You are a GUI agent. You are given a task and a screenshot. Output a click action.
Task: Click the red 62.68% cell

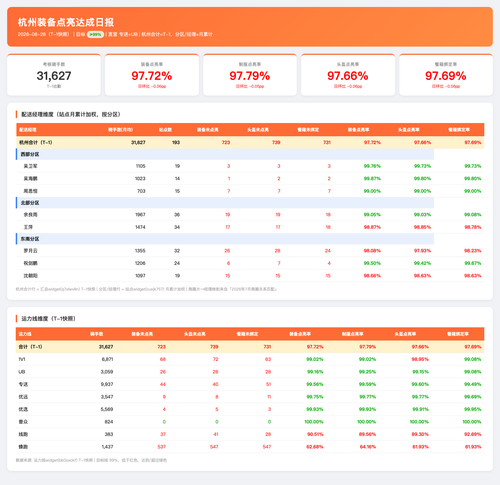pos(315,447)
